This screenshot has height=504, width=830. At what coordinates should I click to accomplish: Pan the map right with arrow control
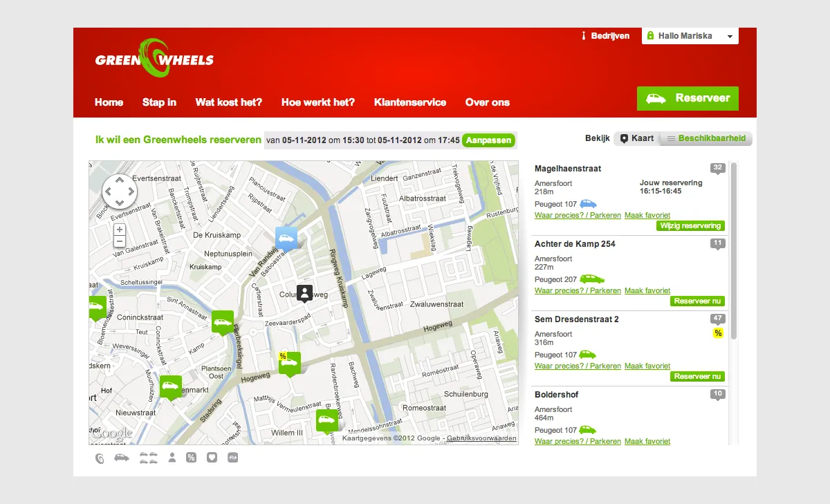131,192
